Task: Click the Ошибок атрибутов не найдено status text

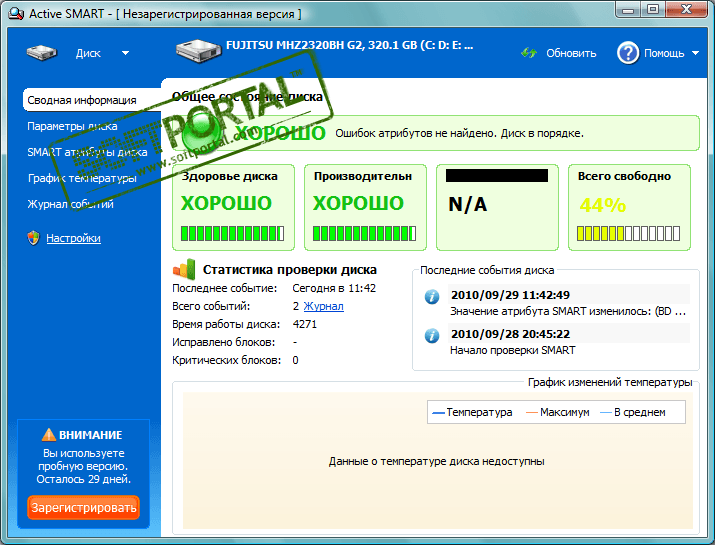Action: [459, 133]
